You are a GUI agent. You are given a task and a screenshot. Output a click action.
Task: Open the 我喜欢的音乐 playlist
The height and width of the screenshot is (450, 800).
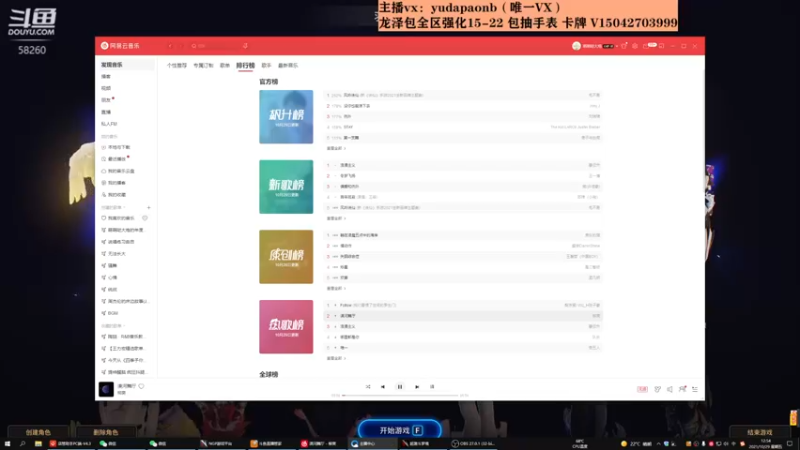(120, 218)
